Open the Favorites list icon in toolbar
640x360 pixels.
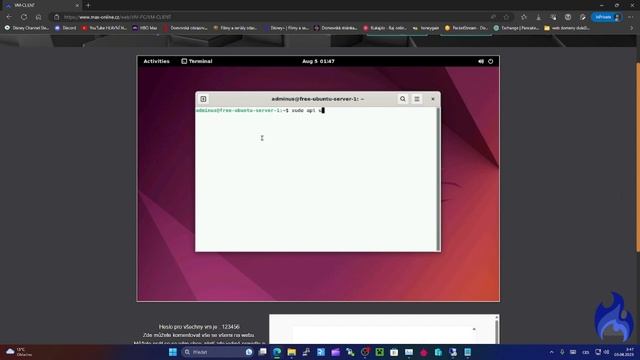[524, 17]
